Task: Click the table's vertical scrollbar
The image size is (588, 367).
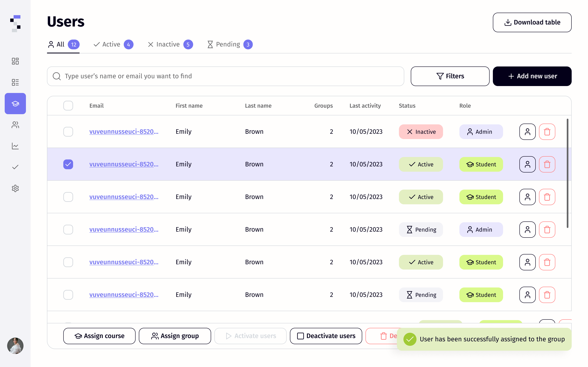Action: [567, 173]
